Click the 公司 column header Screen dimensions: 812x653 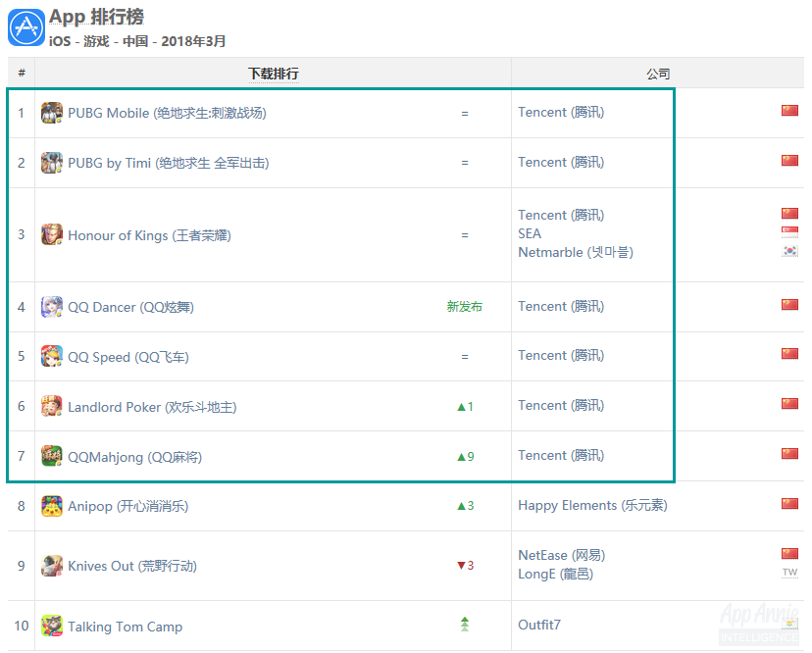pos(658,74)
